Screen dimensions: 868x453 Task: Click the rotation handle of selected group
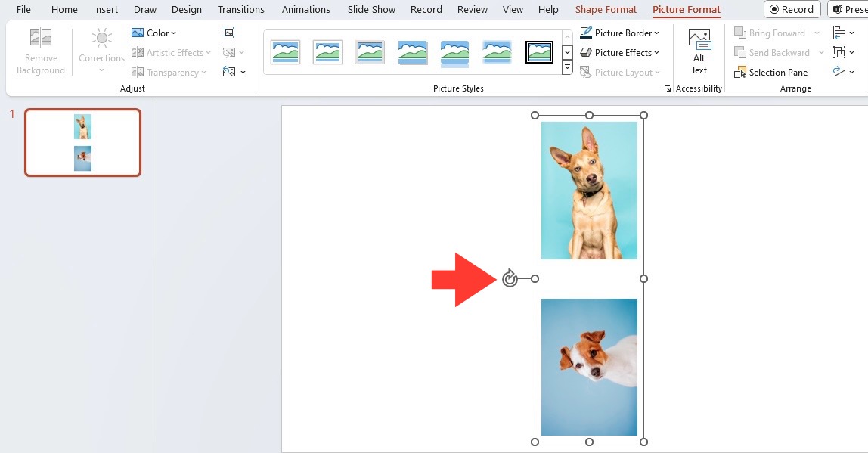[x=510, y=278]
